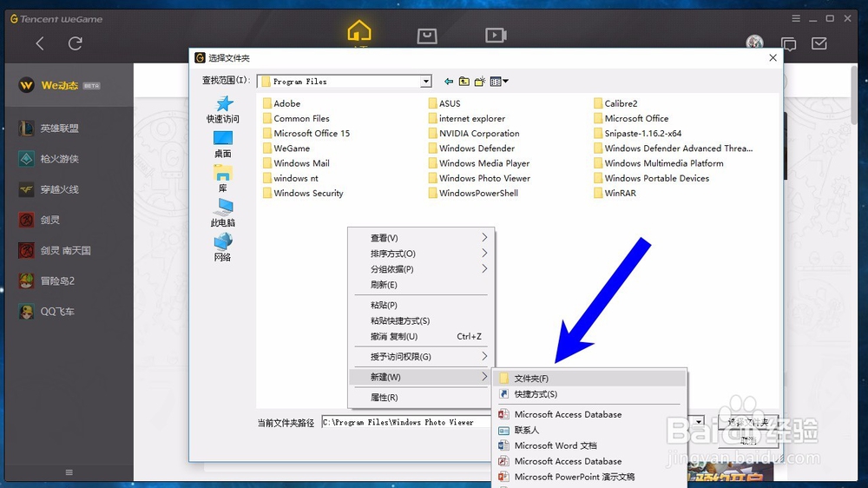The image size is (868, 488).
Task: Refresh the WeGame page
Action: (76, 43)
